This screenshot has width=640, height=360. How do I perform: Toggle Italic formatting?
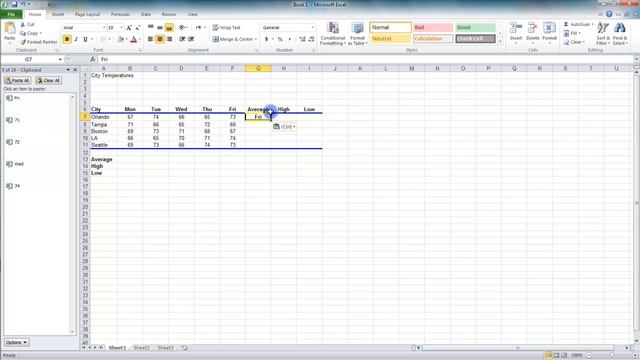[76, 39]
